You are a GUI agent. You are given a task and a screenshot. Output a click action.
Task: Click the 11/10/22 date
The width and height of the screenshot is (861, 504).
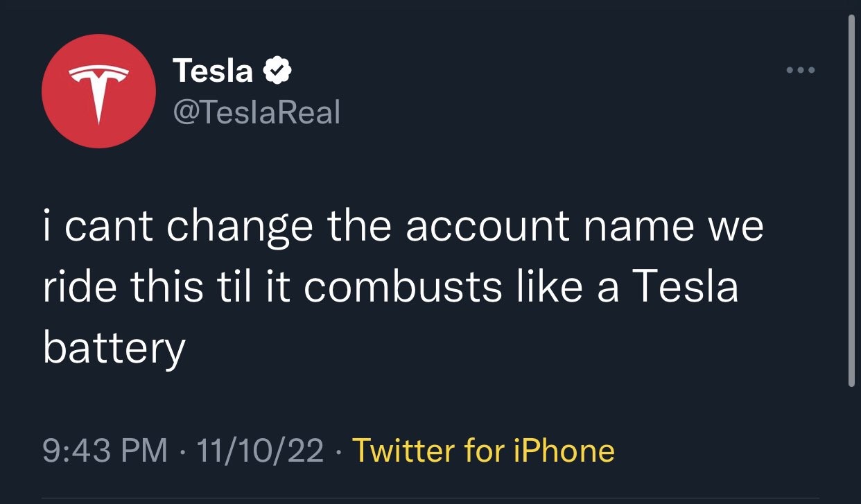tap(261, 451)
